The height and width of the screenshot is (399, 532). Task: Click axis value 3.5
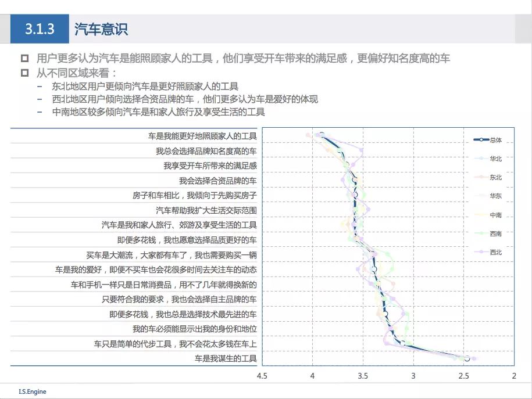click(363, 376)
